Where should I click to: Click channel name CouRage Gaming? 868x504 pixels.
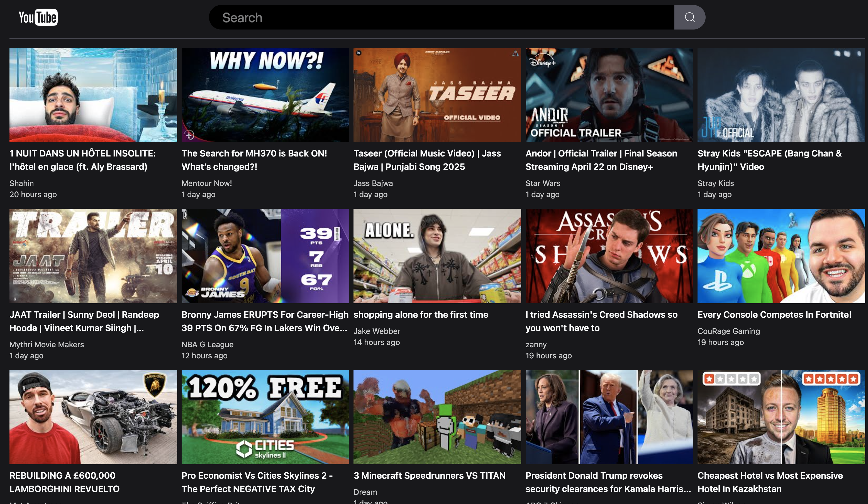pos(728,331)
